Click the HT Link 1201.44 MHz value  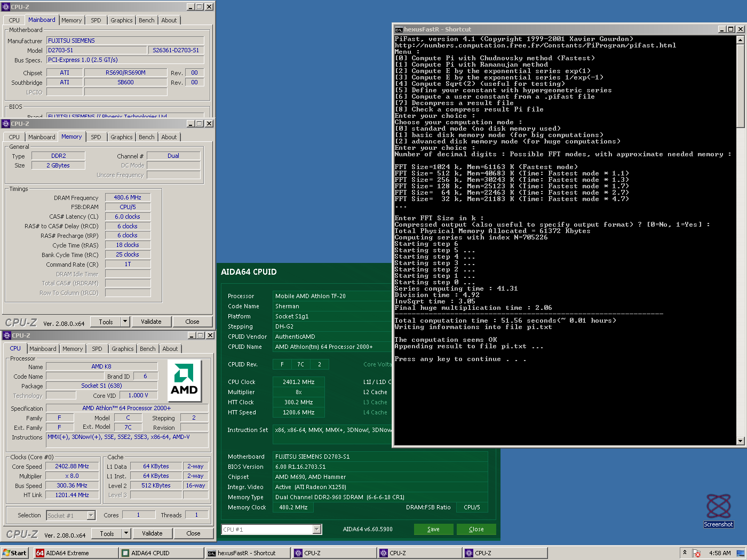click(x=72, y=495)
